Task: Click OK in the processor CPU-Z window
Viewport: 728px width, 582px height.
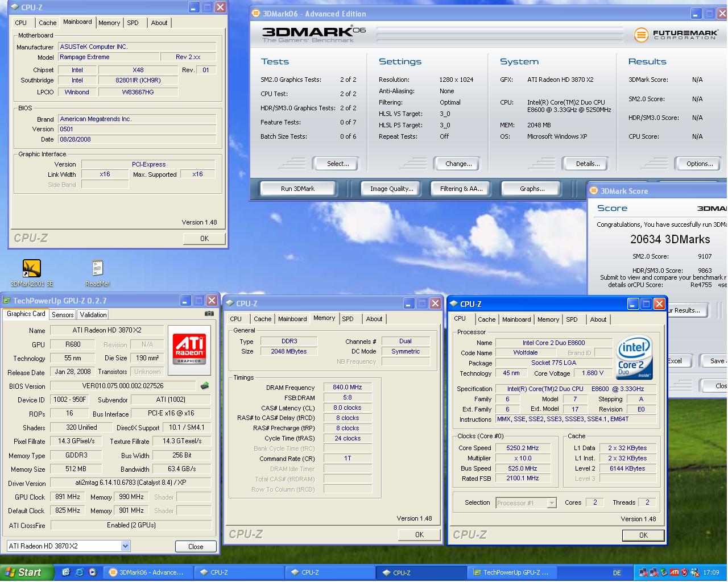Action: point(643,535)
